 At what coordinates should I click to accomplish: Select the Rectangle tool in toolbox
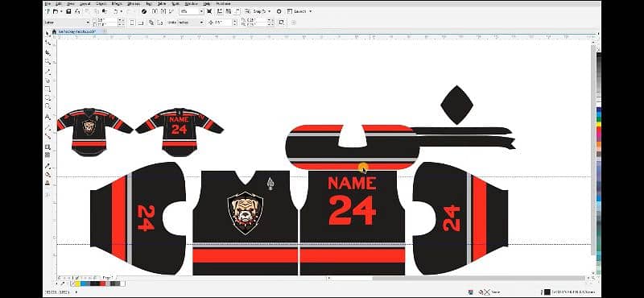(47, 89)
